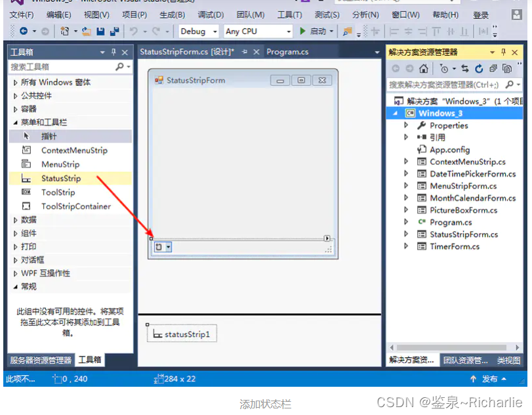532x415 pixels.
Task: Click the home icon in Solution Explorer
Action: point(423,68)
